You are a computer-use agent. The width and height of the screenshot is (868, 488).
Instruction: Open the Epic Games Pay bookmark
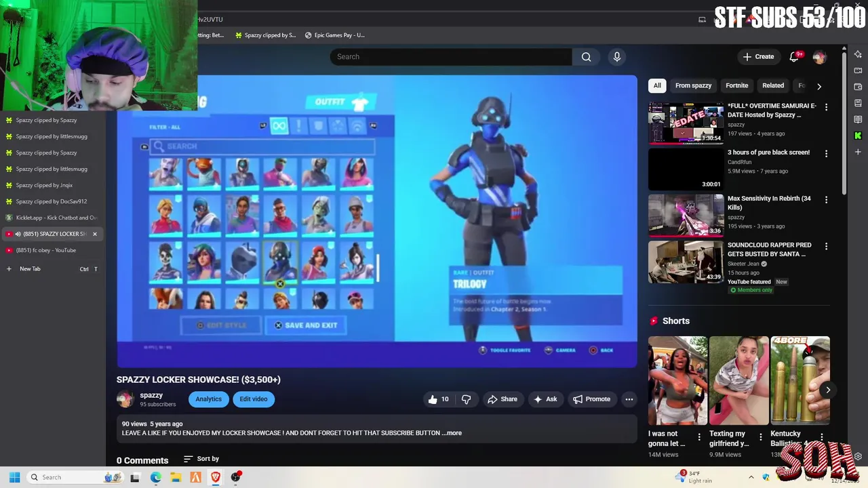[x=334, y=35]
